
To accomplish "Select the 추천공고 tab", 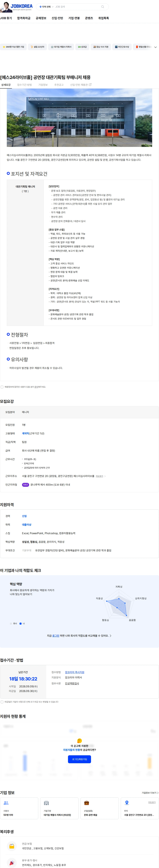I will [59, 85].
